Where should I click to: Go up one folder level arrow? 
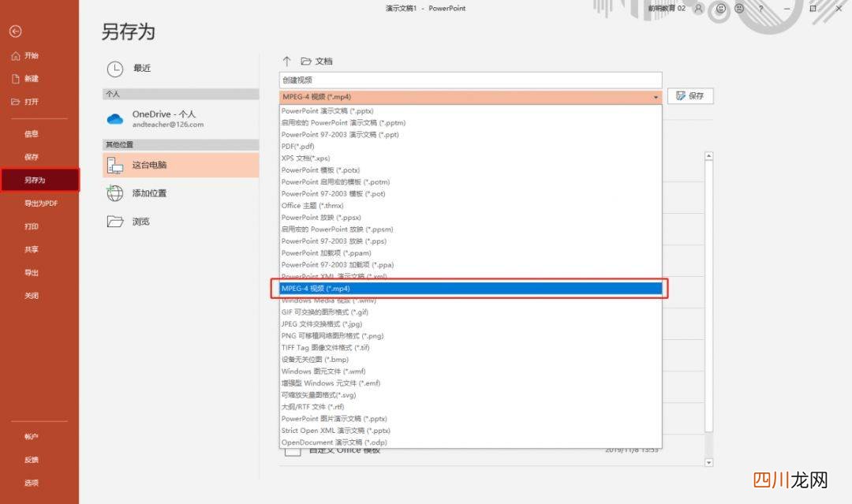pyautogui.click(x=287, y=61)
